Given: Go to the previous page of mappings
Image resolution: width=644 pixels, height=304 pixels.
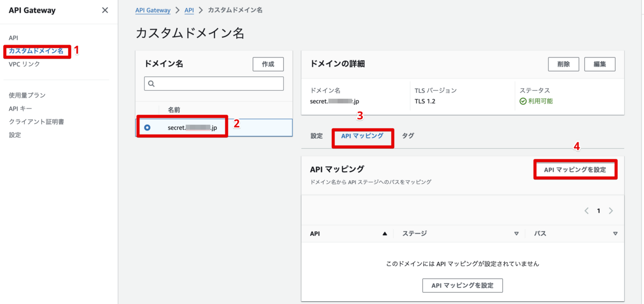Looking at the screenshot, I should point(587,211).
